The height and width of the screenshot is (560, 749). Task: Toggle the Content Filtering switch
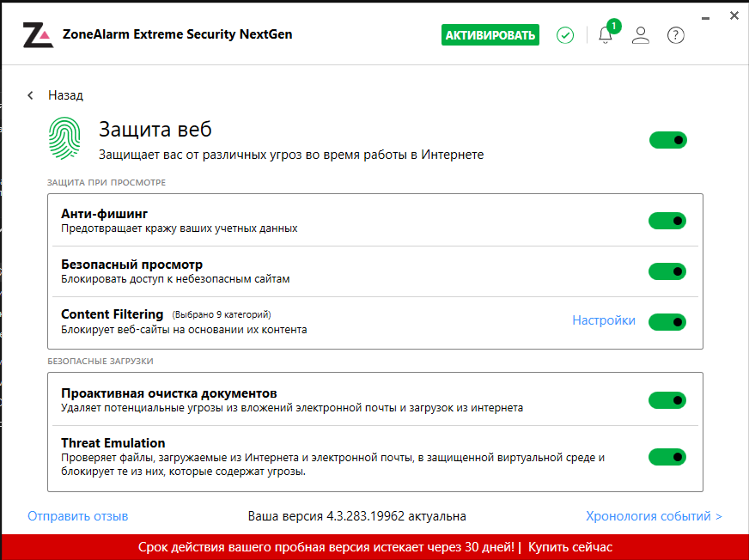(667, 322)
